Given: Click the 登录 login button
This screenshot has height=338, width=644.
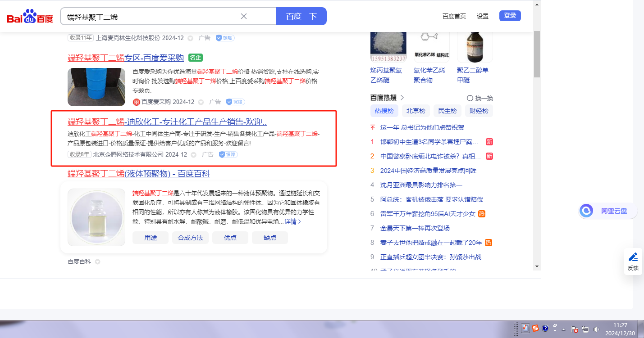Looking at the screenshot, I should click(x=510, y=16).
